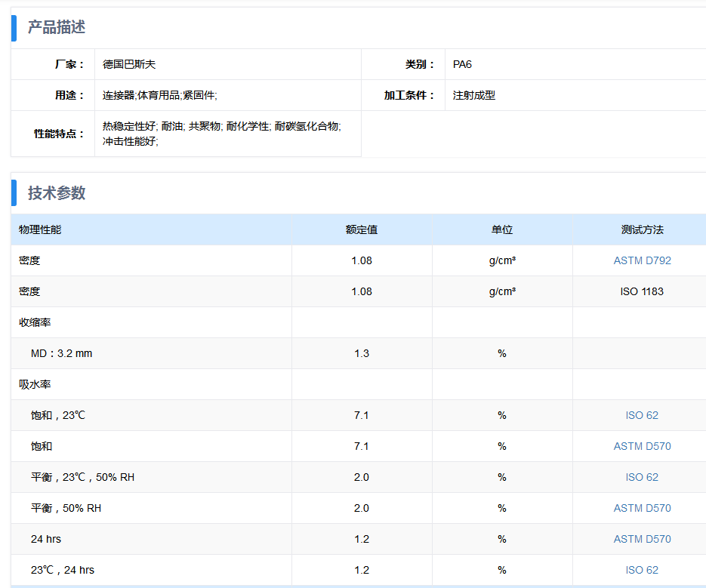Click the 注射成型 processing condition value
This screenshot has width=706, height=588.
coord(474,95)
